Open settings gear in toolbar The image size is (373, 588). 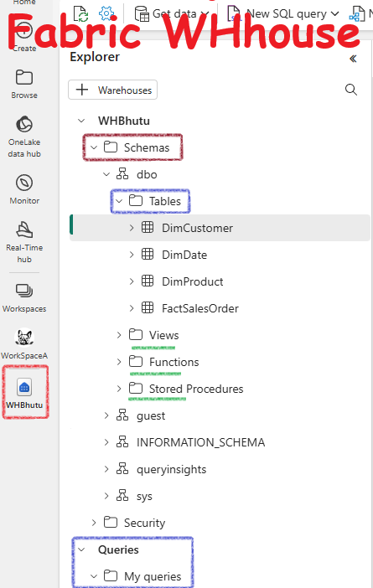(x=106, y=14)
